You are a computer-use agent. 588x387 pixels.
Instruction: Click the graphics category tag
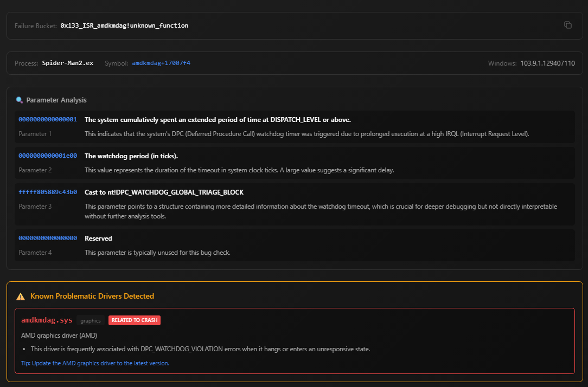coord(91,320)
